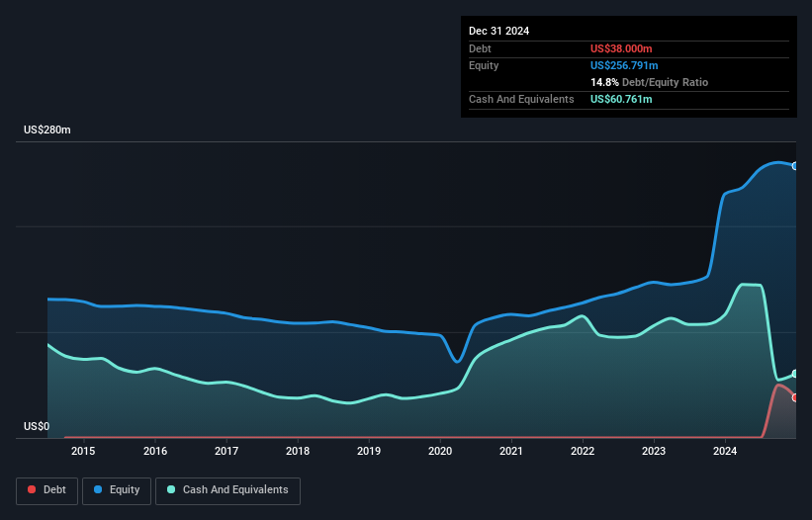Click the blue Equity endpoint marker
This screenshot has width=812, height=520.
pos(795,166)
